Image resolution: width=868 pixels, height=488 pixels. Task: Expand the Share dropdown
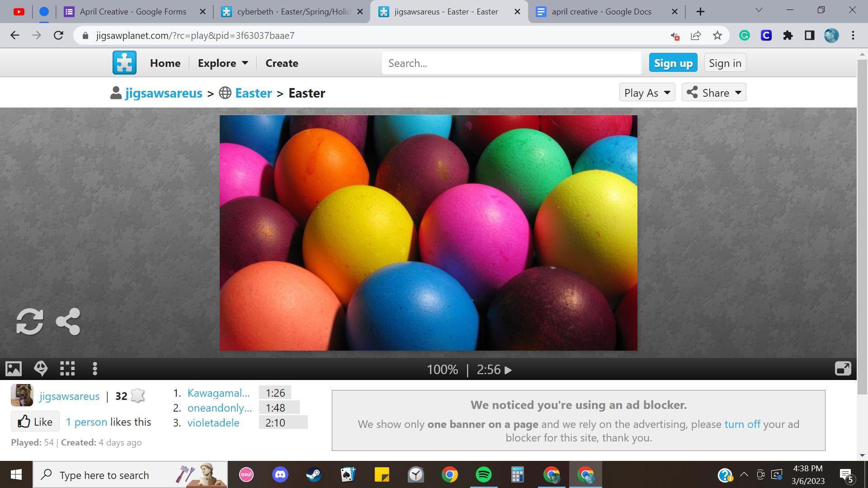713,93
